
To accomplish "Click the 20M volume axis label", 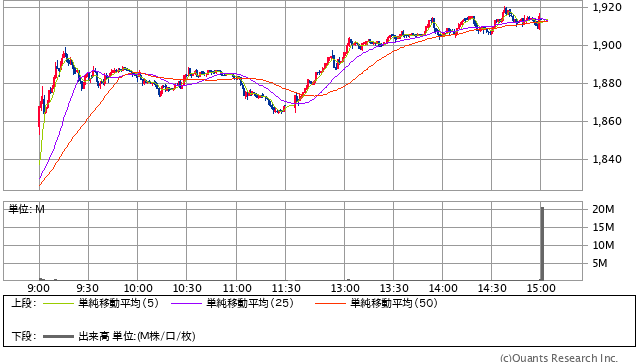I will 603,209.
